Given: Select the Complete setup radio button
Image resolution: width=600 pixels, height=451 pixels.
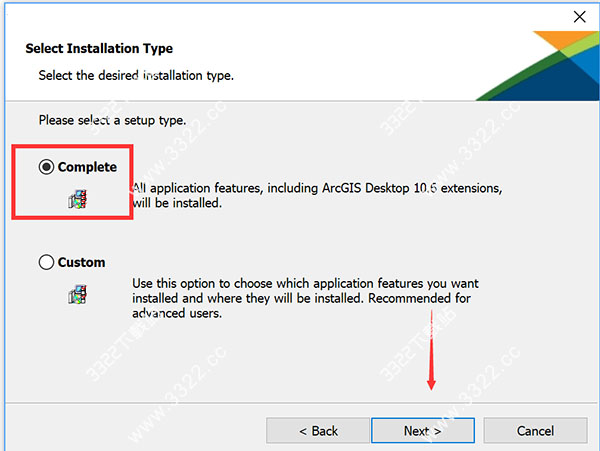Looking at the screenshot, I should [46, 167].
